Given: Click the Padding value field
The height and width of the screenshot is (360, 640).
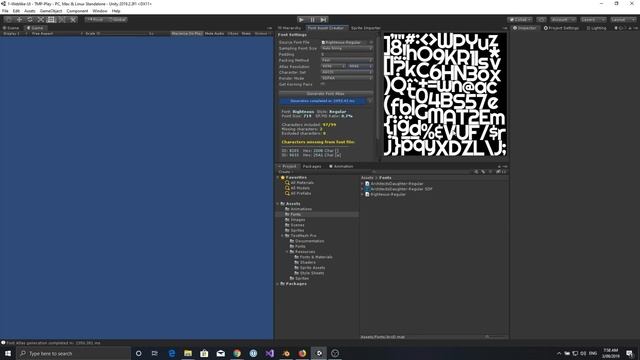Looking at the screenshot, I should point(347,54).
